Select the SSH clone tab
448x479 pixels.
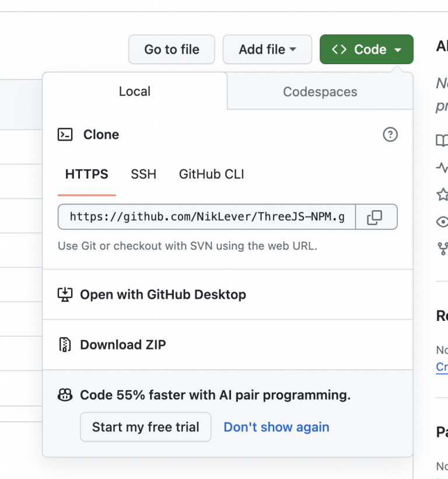click(x=143, y=174)
